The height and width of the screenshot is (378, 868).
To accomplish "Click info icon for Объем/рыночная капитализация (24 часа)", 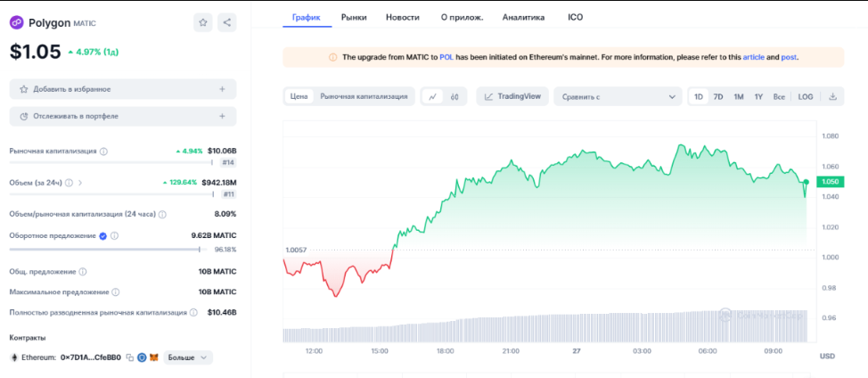I will click(x=163, y=214).
